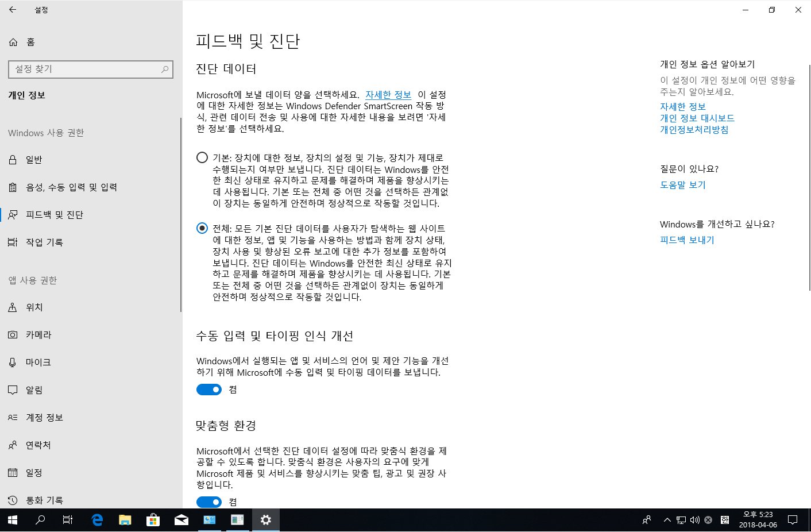Open Microsoft Store from taskbar

153,520
